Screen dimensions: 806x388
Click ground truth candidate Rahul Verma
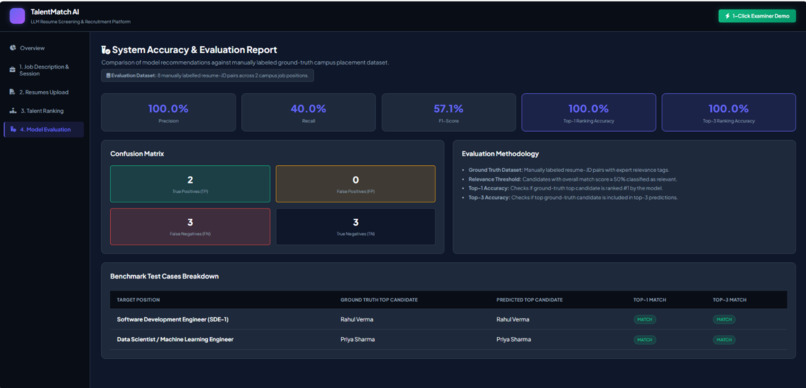(357, 319)
